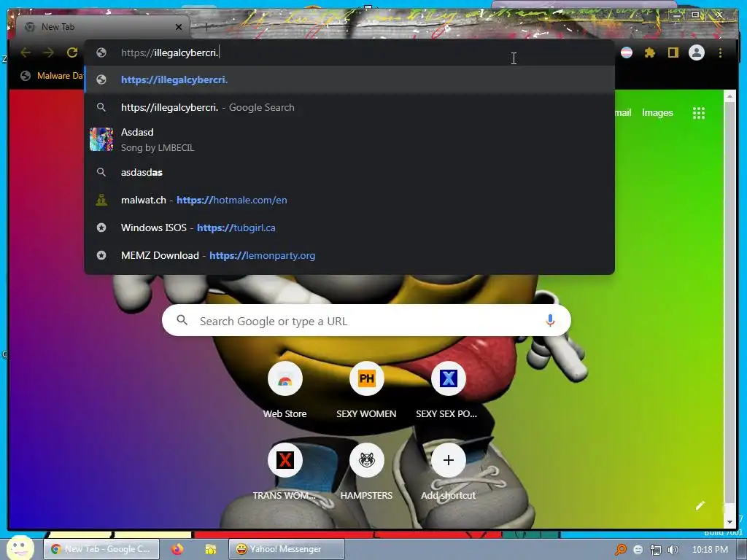The image size is (747, 560).
Task: Open the Google apps grid
Action: click(x=698, y=113)
